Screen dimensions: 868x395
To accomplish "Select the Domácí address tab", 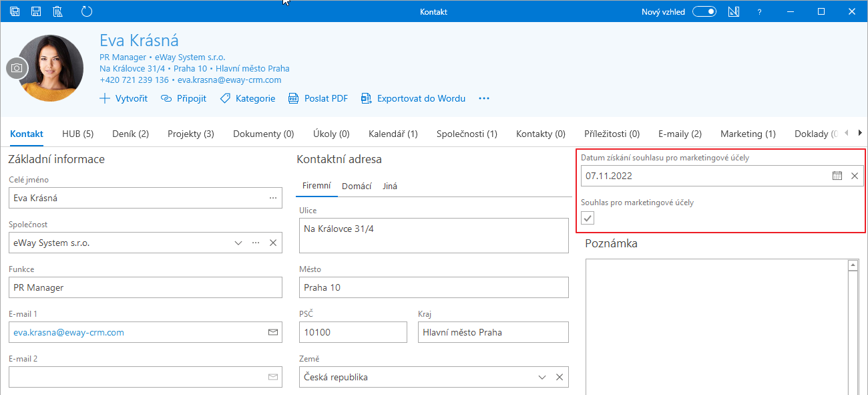I will [357, 186].
